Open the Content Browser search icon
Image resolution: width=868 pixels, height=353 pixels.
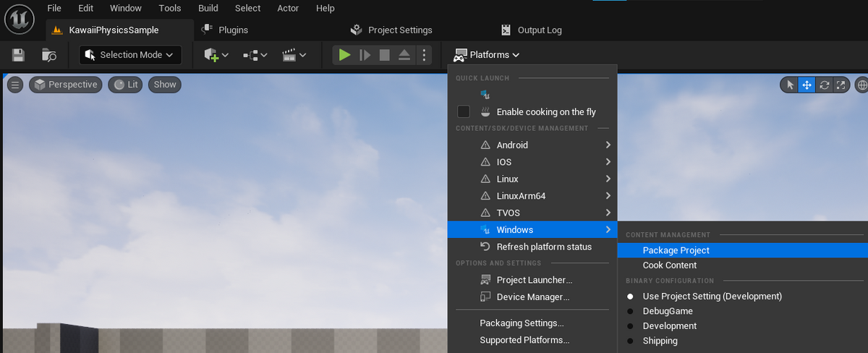tap(49, 55)
